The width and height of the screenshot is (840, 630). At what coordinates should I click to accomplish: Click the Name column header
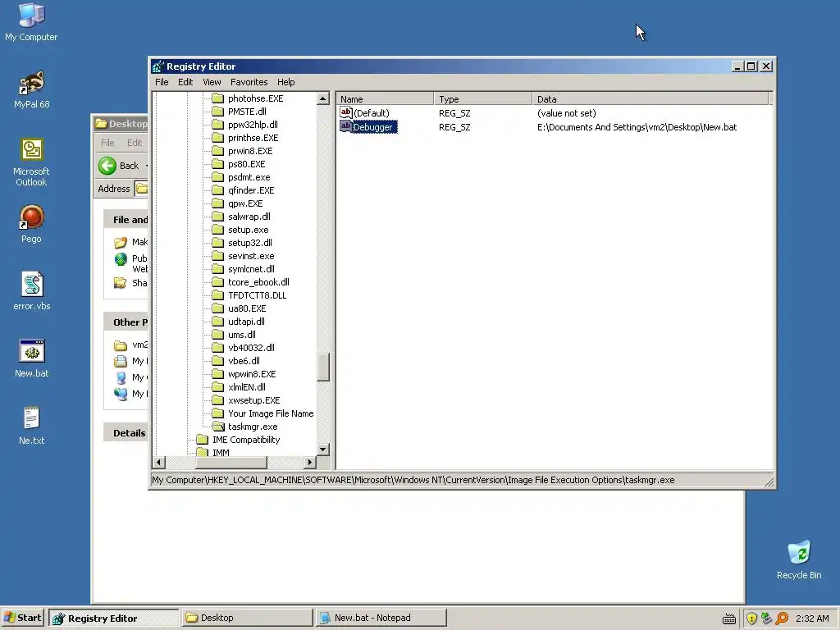[x=385, y=99]
